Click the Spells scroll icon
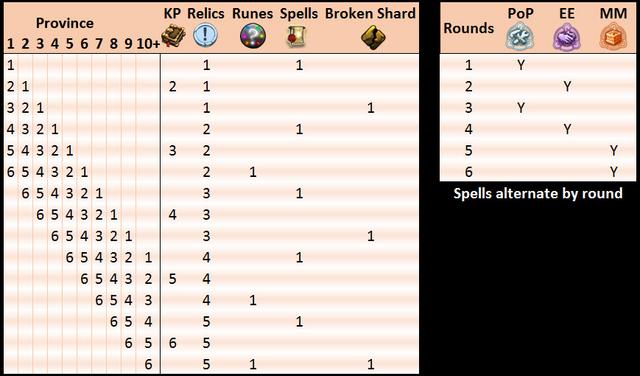 pyautogui.click(x=297, y=36)
